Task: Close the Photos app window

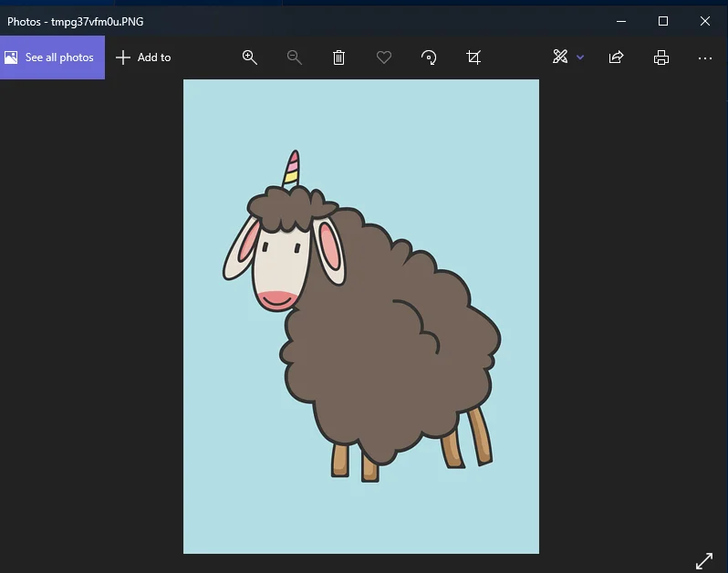Action: [x=705, y=21]
